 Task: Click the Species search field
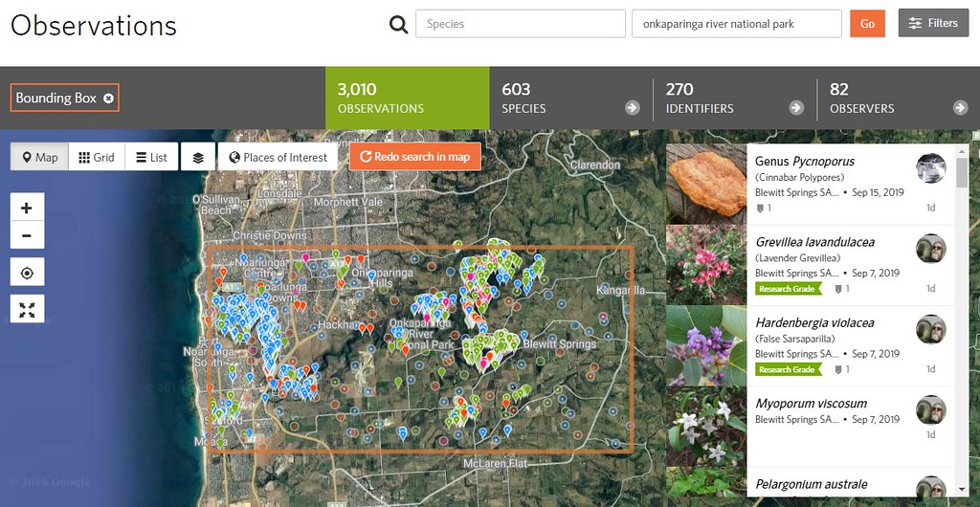coord(520,24)
